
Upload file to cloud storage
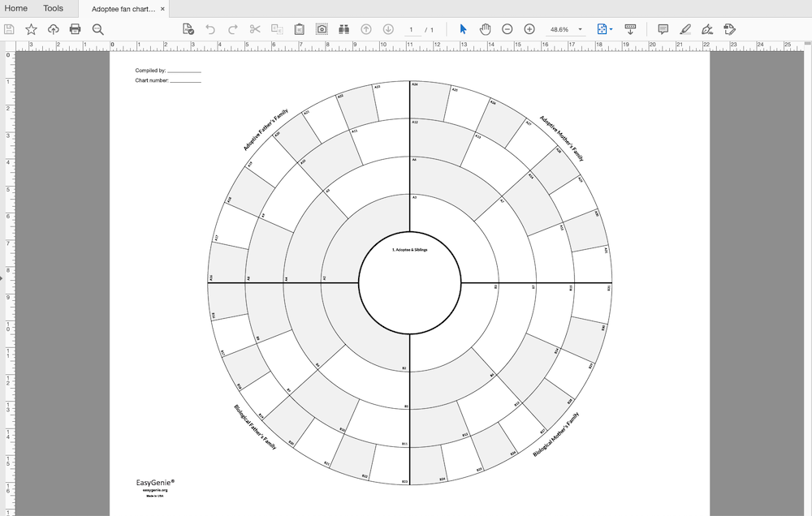(54, 29)
